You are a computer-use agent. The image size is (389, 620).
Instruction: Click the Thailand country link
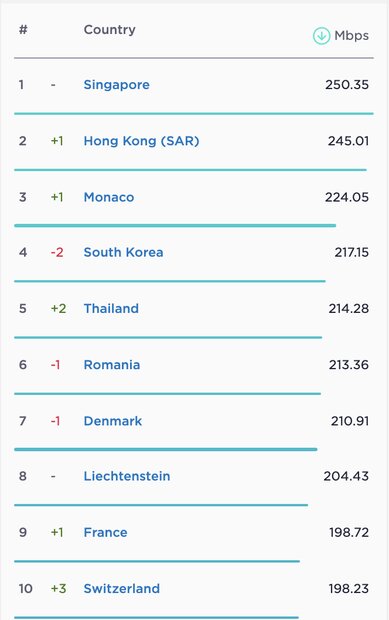[x=111, y=308]
